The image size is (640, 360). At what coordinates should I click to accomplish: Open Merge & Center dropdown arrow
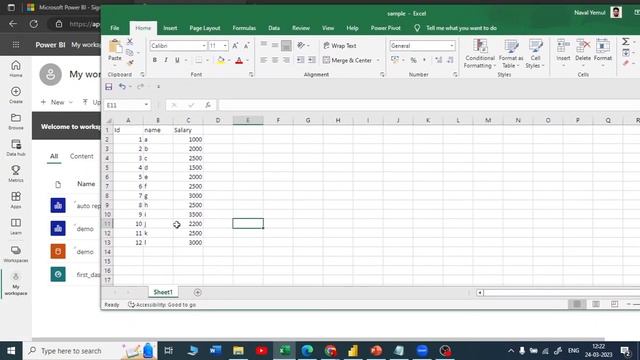click(378, 60)
